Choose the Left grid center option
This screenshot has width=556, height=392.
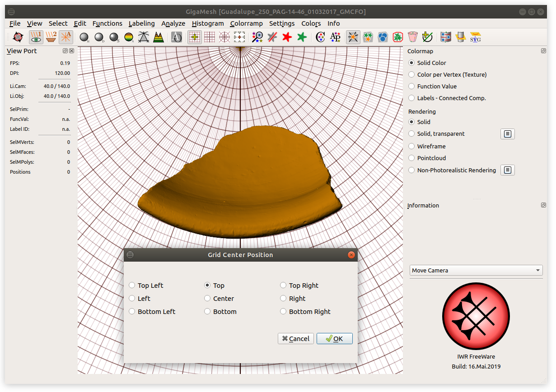(140, 299)
